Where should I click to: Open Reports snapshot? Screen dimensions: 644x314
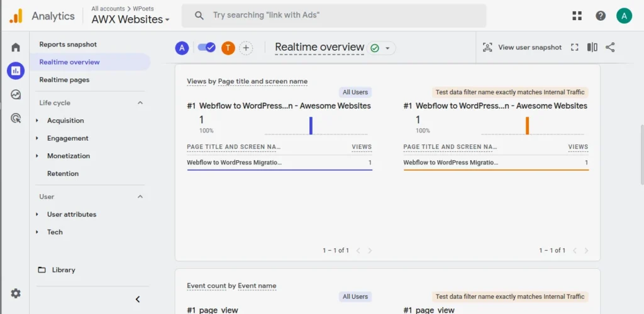(68, 44)
